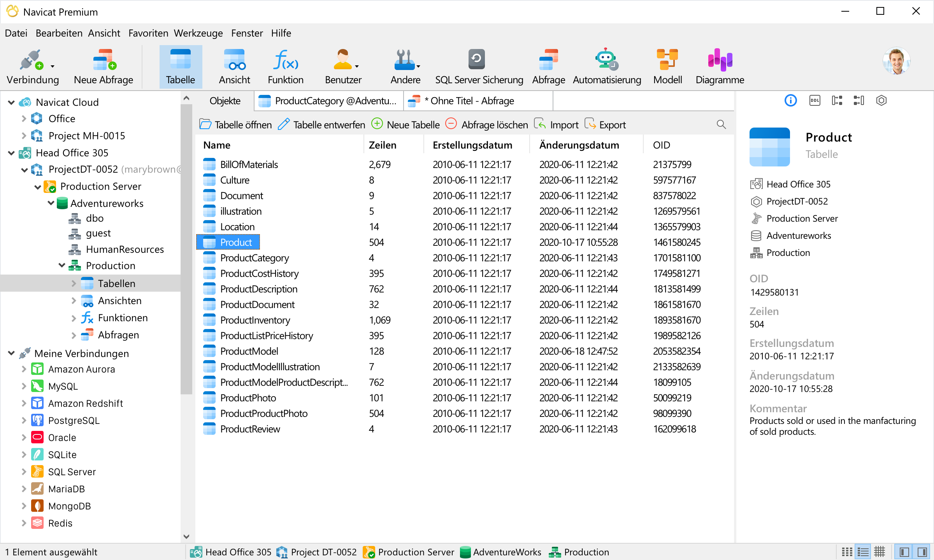934x560 pixels.
Task: Open the column layout panel icon next to the structure icon
Action: coord(859,101)
